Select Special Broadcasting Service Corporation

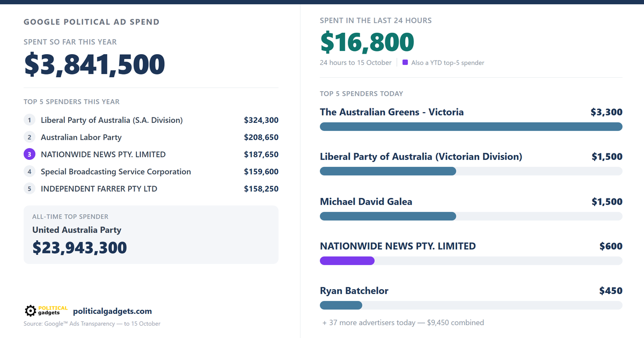click(x=116, y=172)
